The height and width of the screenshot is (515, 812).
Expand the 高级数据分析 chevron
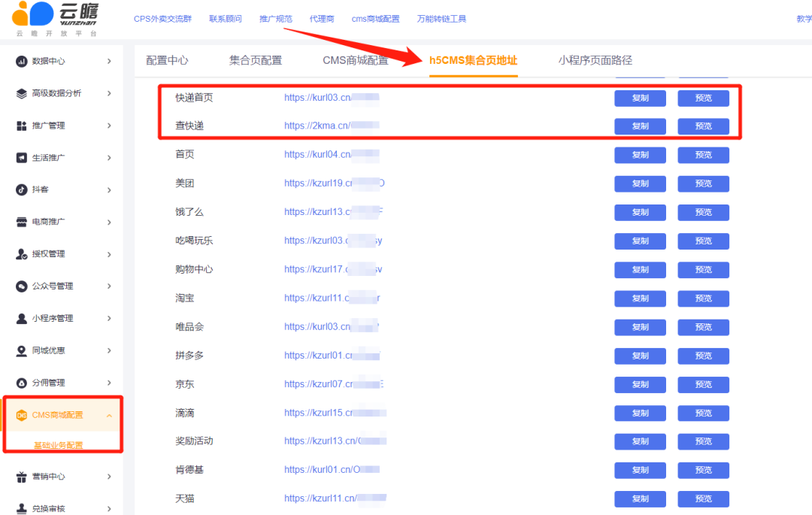109,93
